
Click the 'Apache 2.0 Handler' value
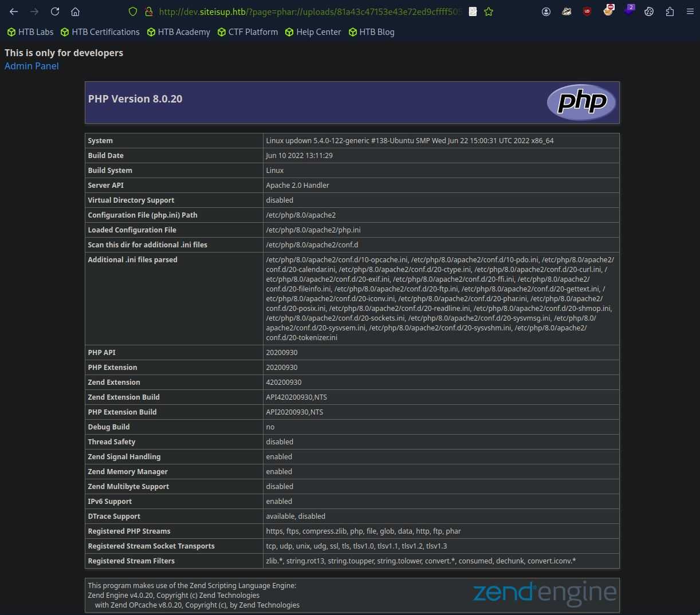point(297,185)
